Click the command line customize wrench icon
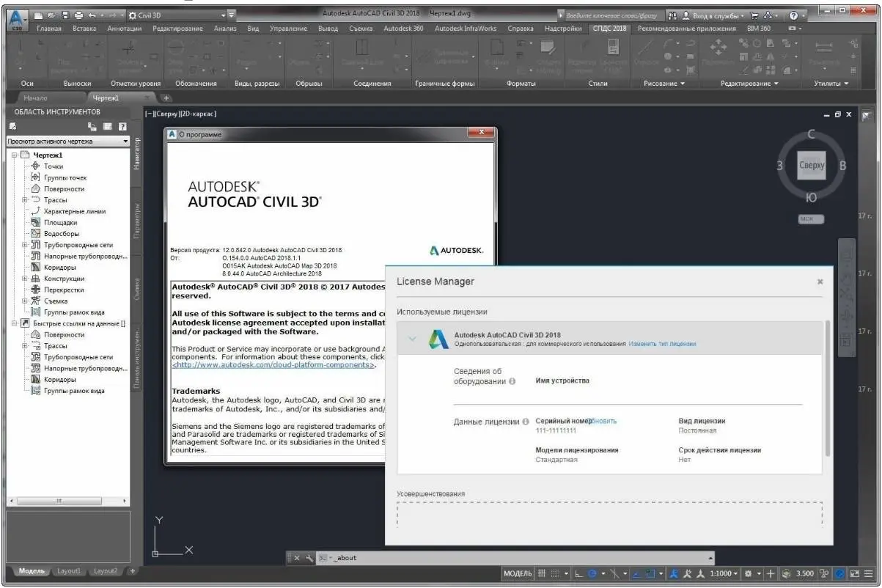 [309, 558]
